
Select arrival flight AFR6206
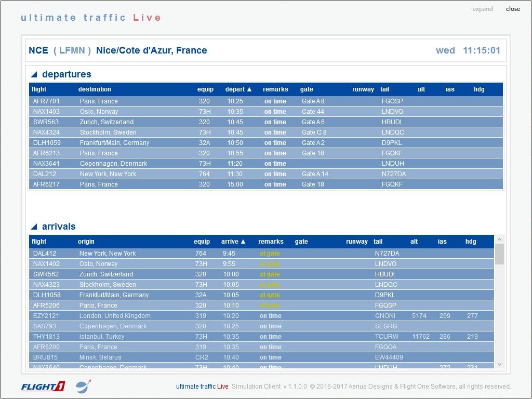click(x=262, y=305)
